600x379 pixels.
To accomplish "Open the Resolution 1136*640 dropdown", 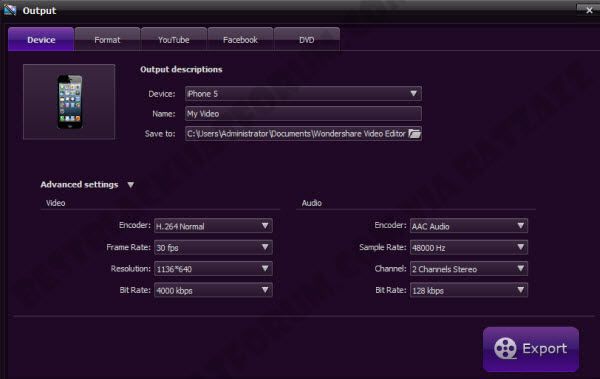I will coord(213,269).
